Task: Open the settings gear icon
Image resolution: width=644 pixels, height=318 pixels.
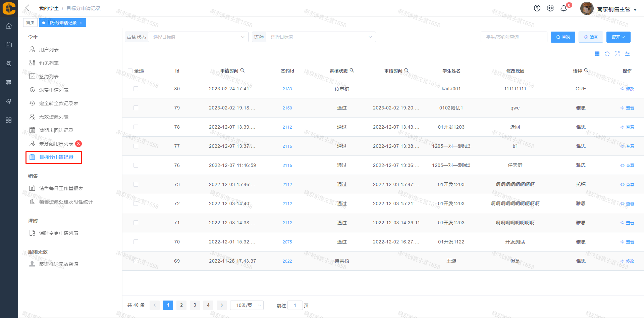Action: 550,8
